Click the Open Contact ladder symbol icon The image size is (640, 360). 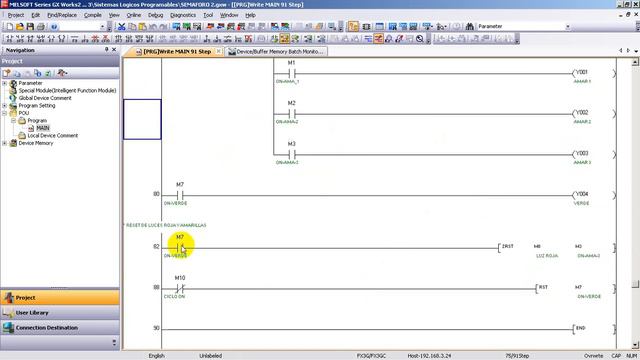click(9, 39)
